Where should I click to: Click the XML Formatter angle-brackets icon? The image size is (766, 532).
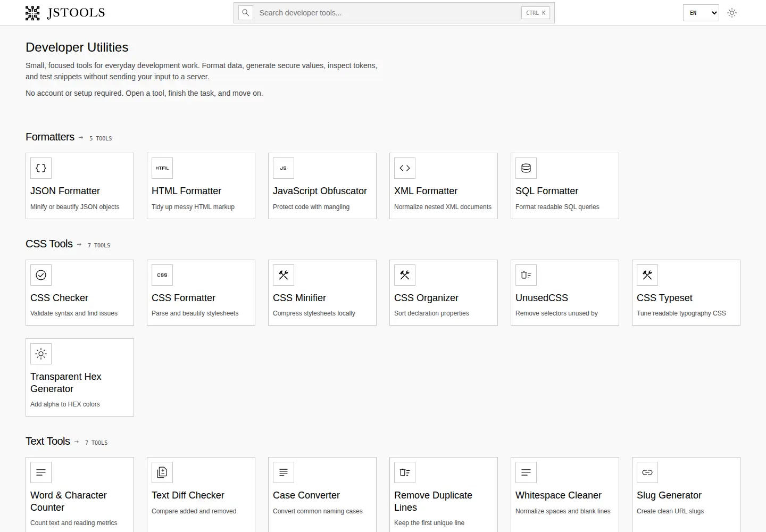coord(405,168)
